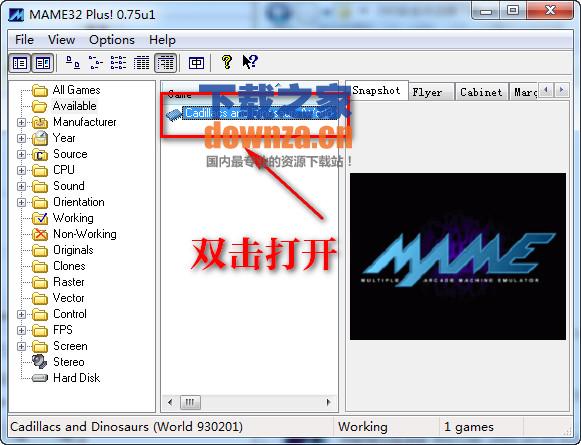Viewport: 581px width, 445px height.
Task: Expand the Source folder
Action: 21,154
